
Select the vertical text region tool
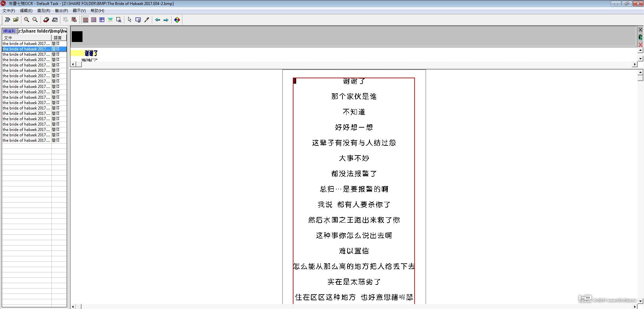94,20
